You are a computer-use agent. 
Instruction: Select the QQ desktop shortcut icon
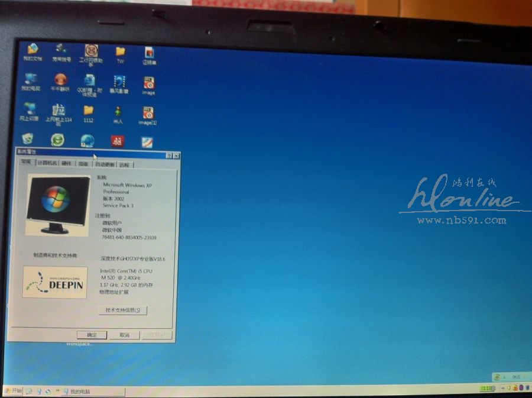tap(90, 85)
